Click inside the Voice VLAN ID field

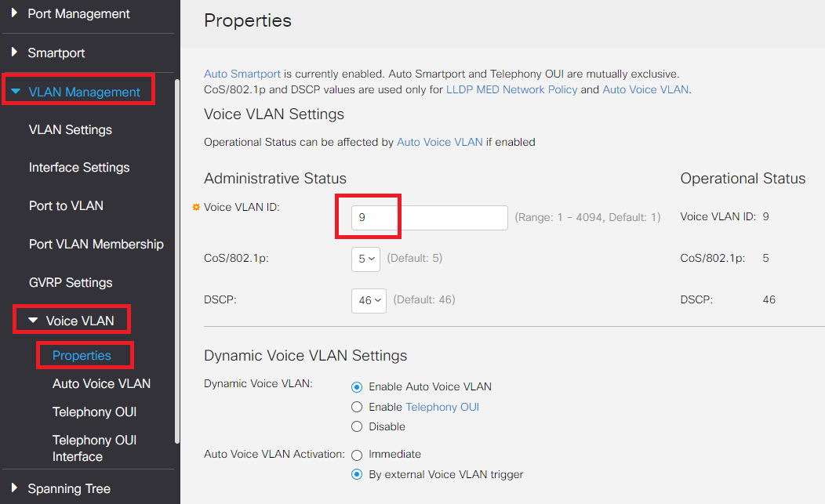coord(430,217)
